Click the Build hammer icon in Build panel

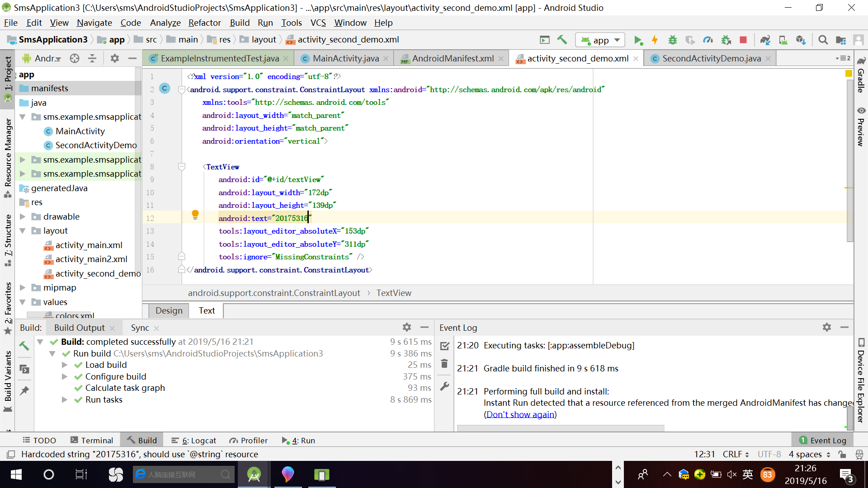coord(24,346)
